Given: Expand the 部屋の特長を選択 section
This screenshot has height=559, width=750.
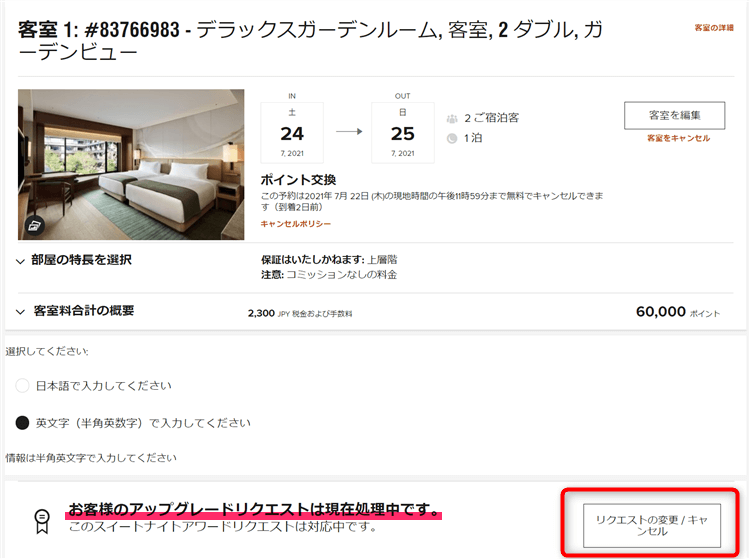Looking at the screenshot, I should tap(22, 261).
